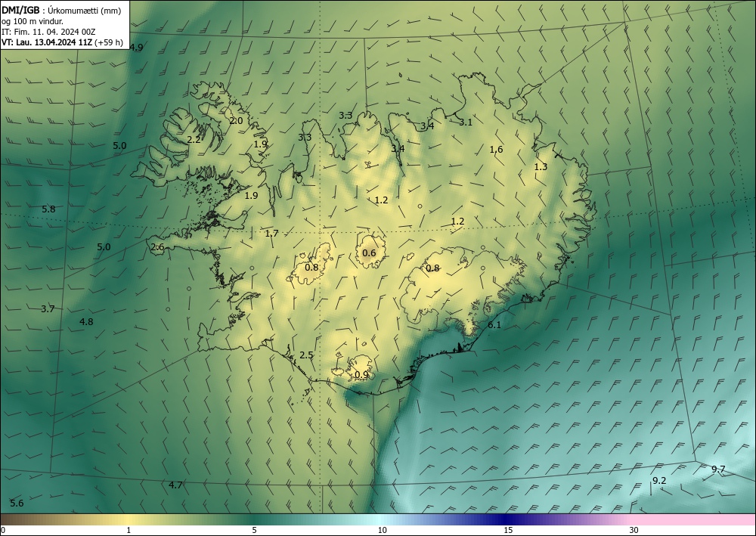Click the '0' tick on the color scale
Screen dimensions: 756x536
(x=3, y=530)
